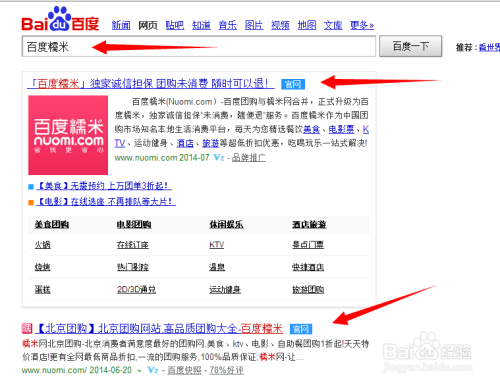Open the 快捷酒店 link
The image size is (500, 385).
pyautogui.click(x=308, y=267)
